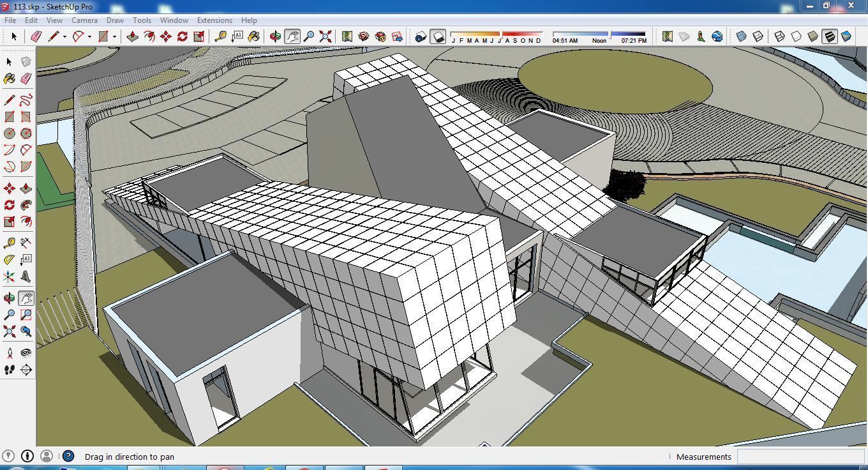Select the Orbit tool in the top toolbar
The height and width of the screenshot is (470, 868).
[x=275, y=36]
